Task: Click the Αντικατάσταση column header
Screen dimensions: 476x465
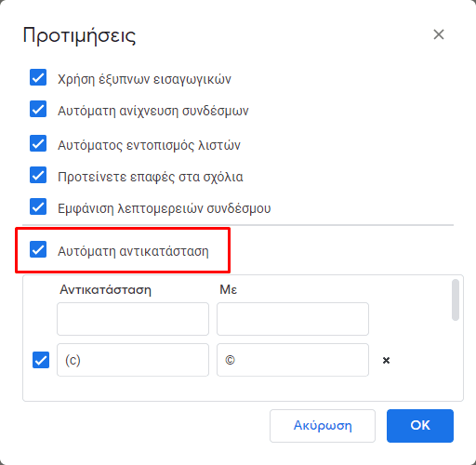Action: click(105, 290)
